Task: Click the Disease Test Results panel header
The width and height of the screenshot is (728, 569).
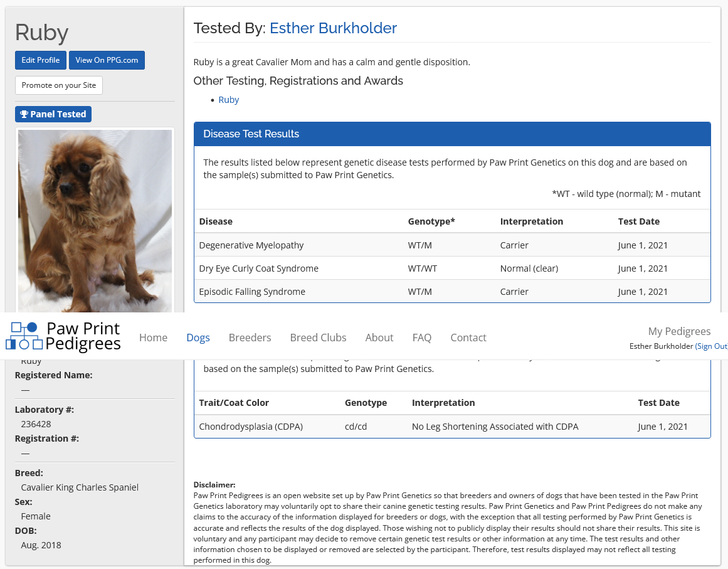Action: 451,134
